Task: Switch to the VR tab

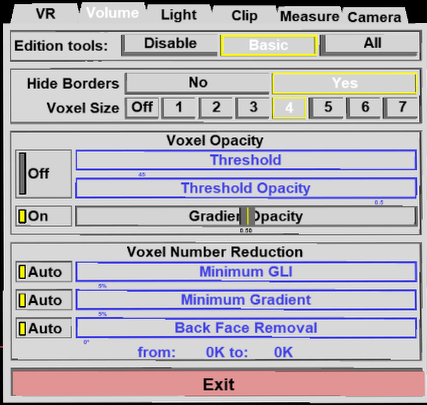Action: (46, 14)
